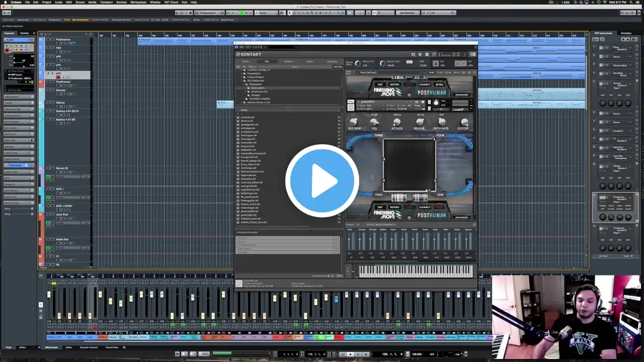Open the Configurations dropdown in Cubase toolbar
Screen dimensions: 644x362
point(207,13)
